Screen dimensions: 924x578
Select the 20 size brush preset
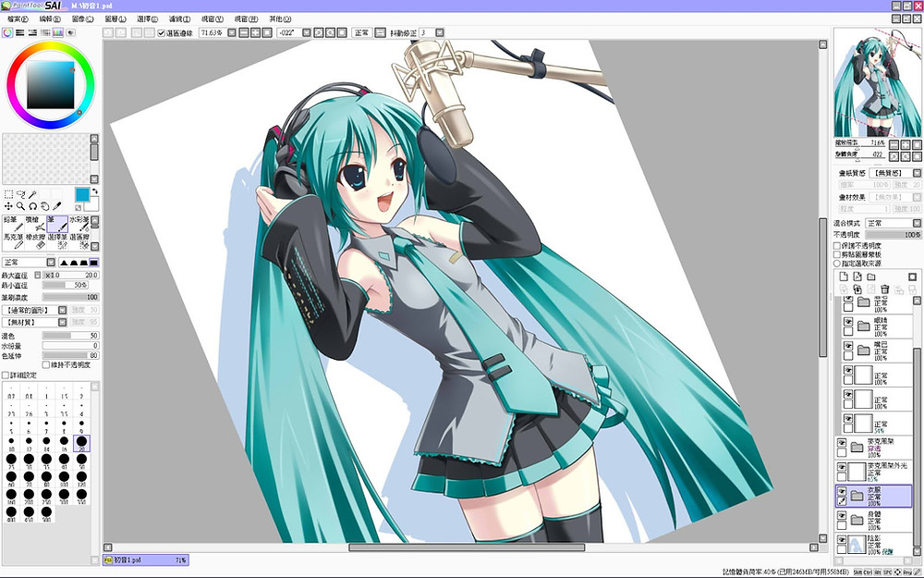[81, 443]
